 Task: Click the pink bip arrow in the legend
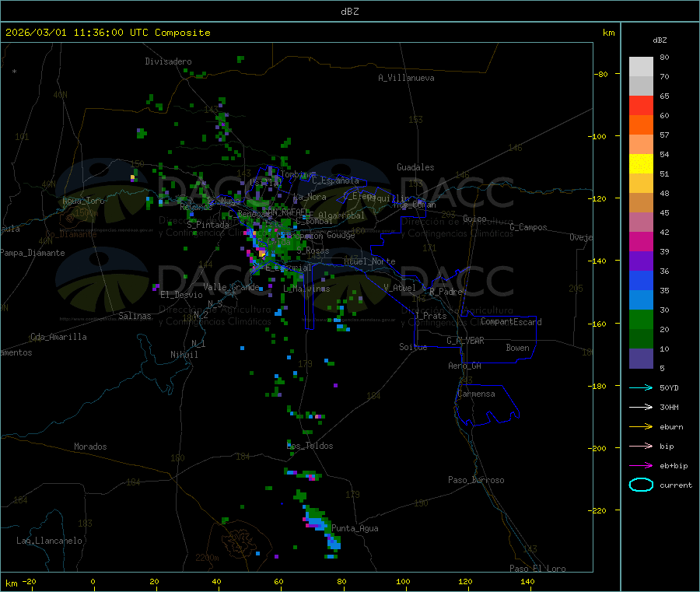pos(641,446)
